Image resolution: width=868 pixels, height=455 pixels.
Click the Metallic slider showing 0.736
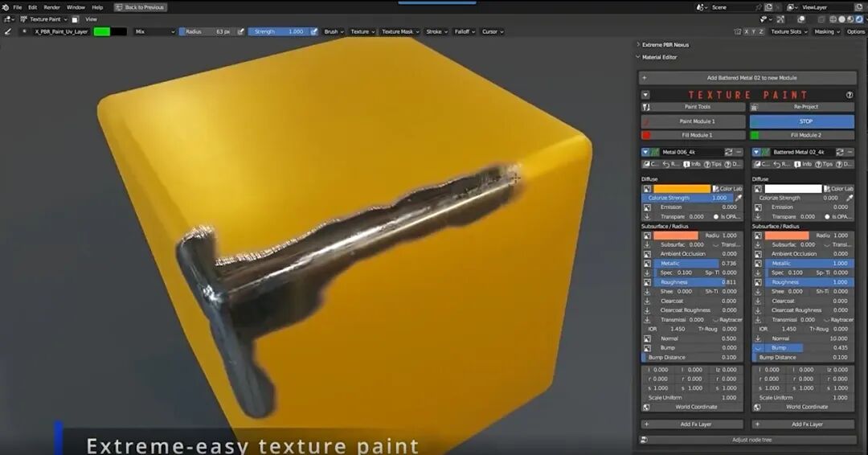698,264
